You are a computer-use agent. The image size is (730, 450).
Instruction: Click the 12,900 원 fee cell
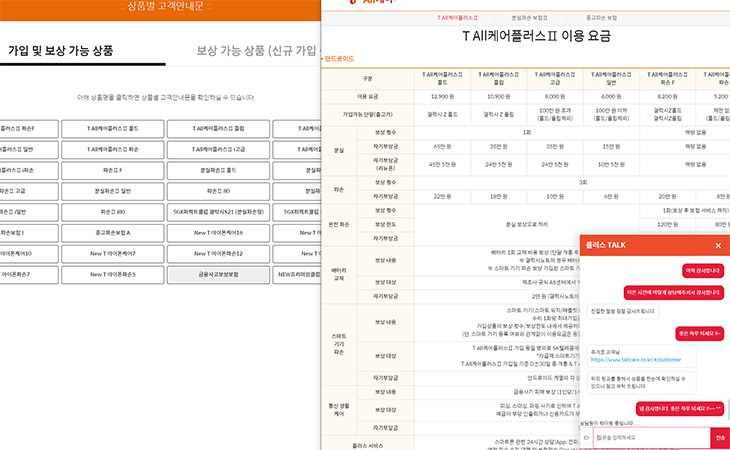tap(442, 97)
